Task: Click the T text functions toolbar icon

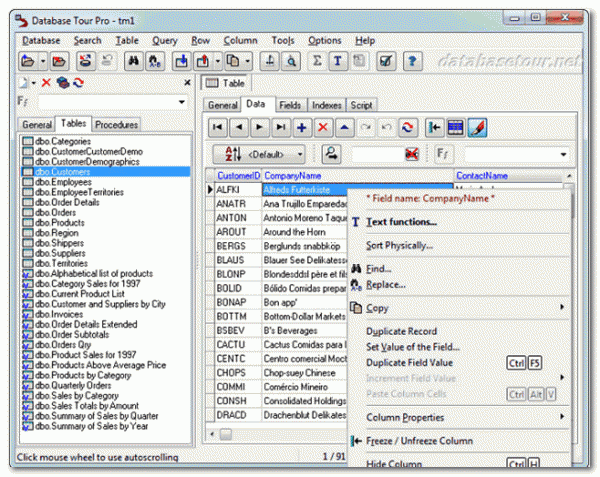Action: [x=338, y=61]
